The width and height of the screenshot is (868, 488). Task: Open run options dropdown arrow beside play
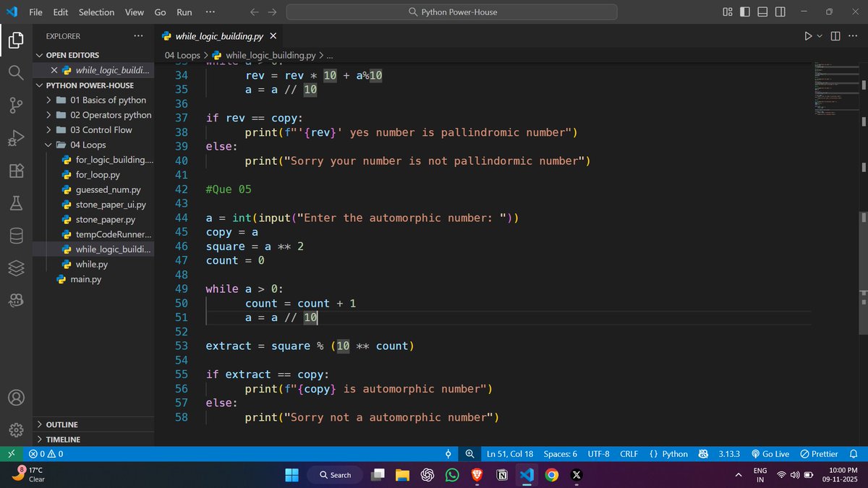tap(820, 36)
